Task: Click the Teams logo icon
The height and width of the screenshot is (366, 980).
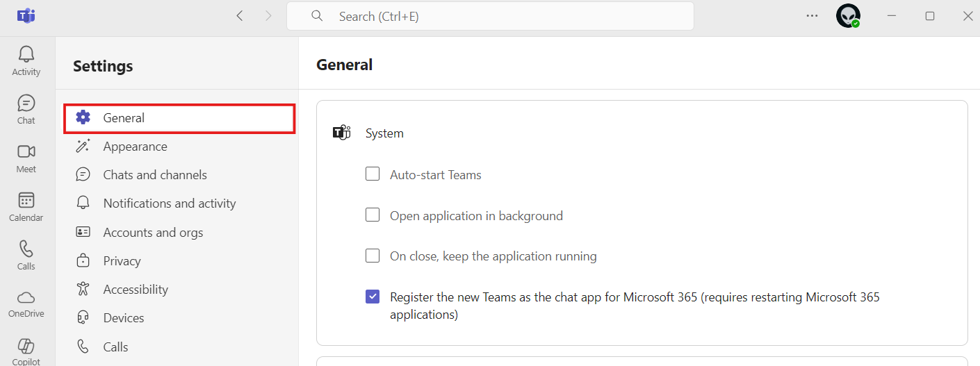Action: coord(26,15)
